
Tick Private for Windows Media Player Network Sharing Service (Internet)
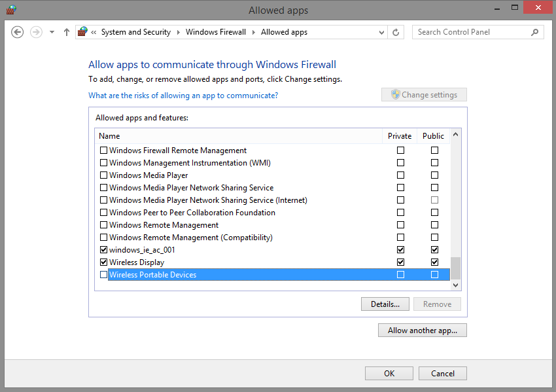pyautogui.click(x=401, y=200)
